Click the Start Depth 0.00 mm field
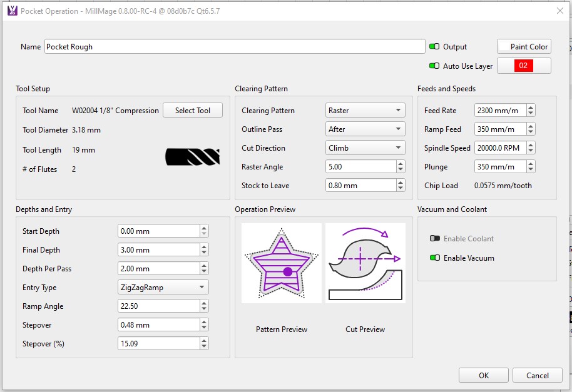The image size is (572, 392). tap(159, 231)
